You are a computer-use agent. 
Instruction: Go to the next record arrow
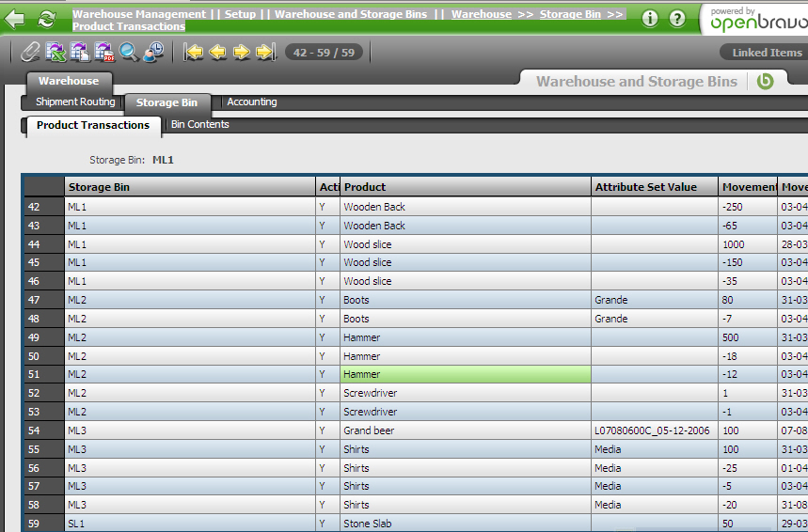tap(242, 53)
